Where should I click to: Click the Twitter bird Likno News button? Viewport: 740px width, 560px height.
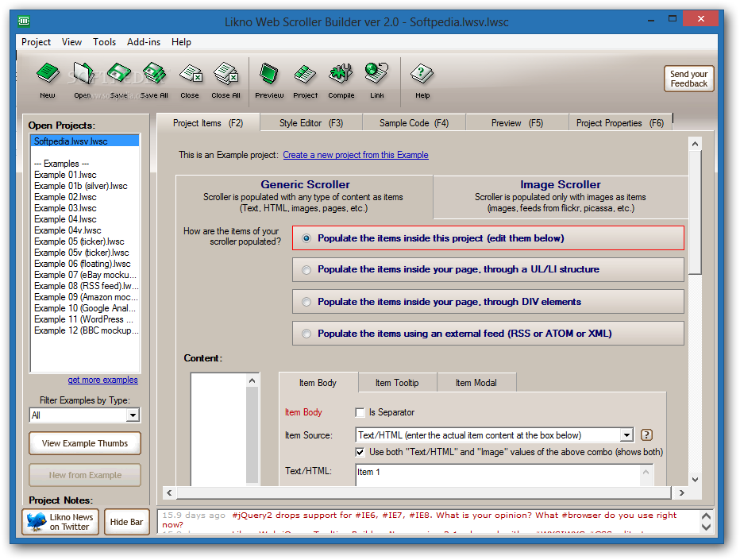coord(60,522)
